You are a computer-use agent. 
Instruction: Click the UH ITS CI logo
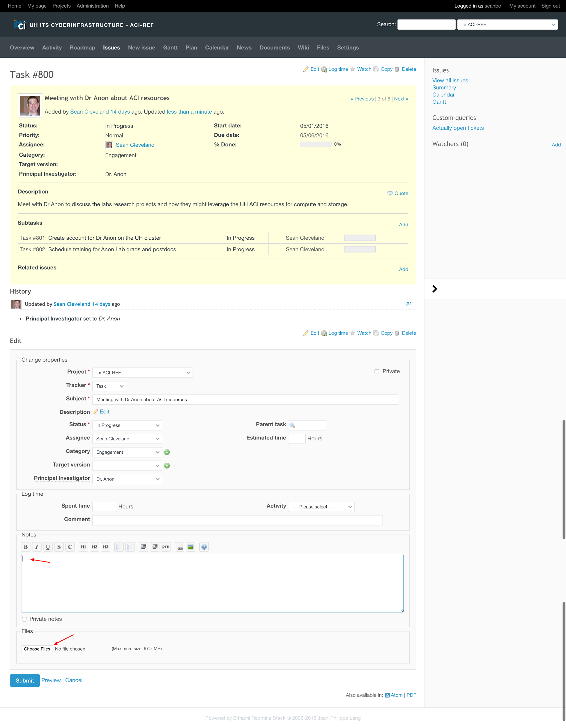(x=19, y=25)
